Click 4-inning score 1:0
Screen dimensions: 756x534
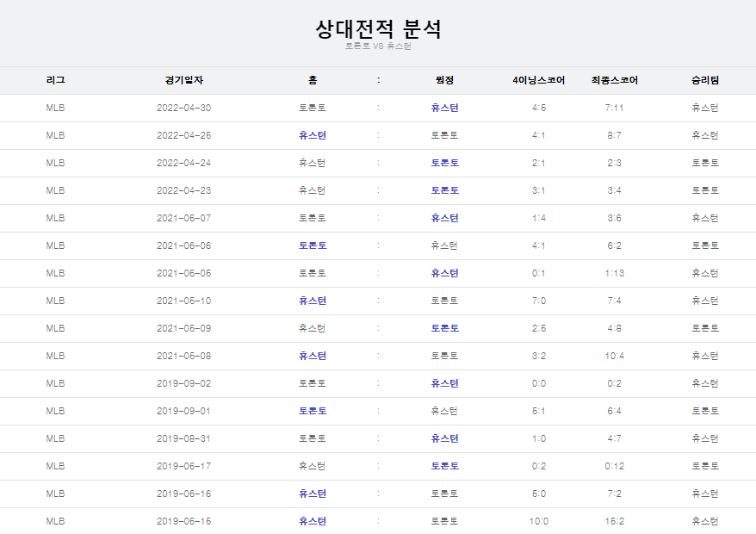[x=539, y=438]
